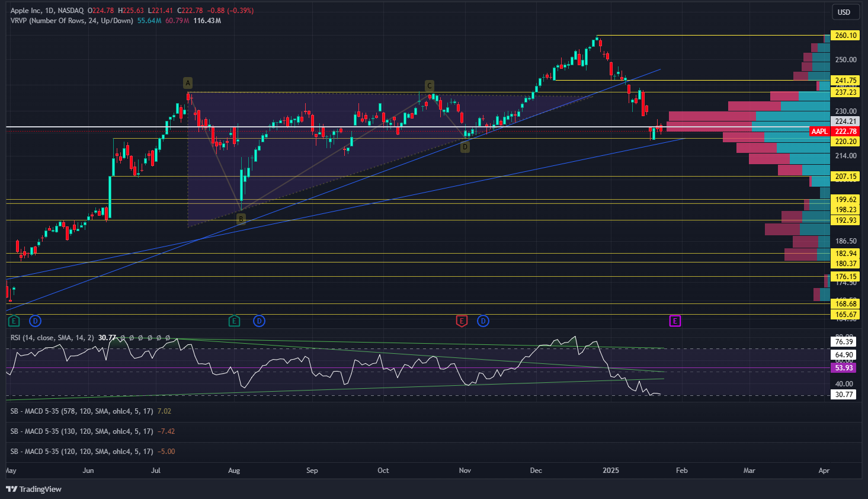Click the MACD -5.00 value
Viewport: 868px width, 499px height.
coord(166,452)
